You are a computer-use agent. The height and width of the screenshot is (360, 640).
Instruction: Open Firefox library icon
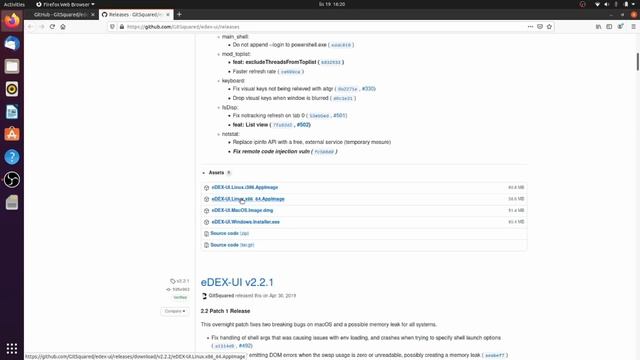pos(598,27)
